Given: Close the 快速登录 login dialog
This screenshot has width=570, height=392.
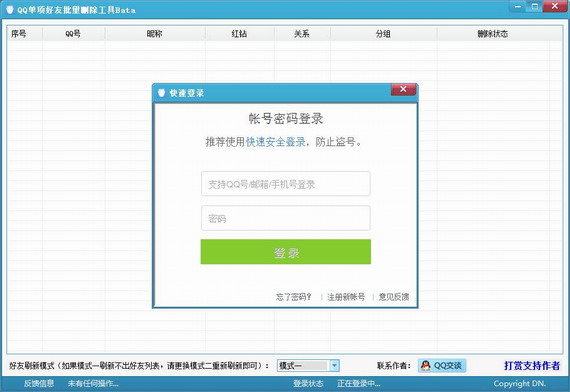Looking at the screenshot, I should (x=403, y=89).
